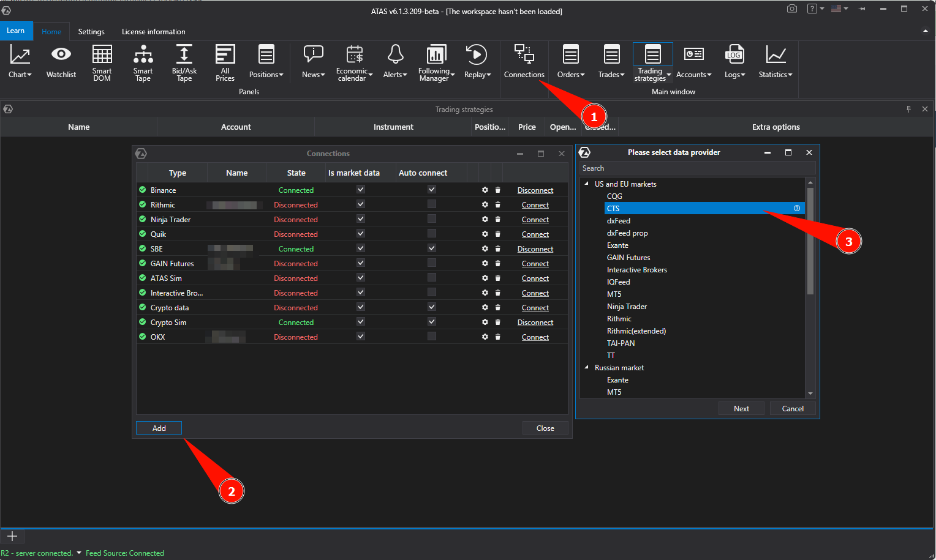936x560 pixels.
Task: Open the License information tab
Action: 153,32
